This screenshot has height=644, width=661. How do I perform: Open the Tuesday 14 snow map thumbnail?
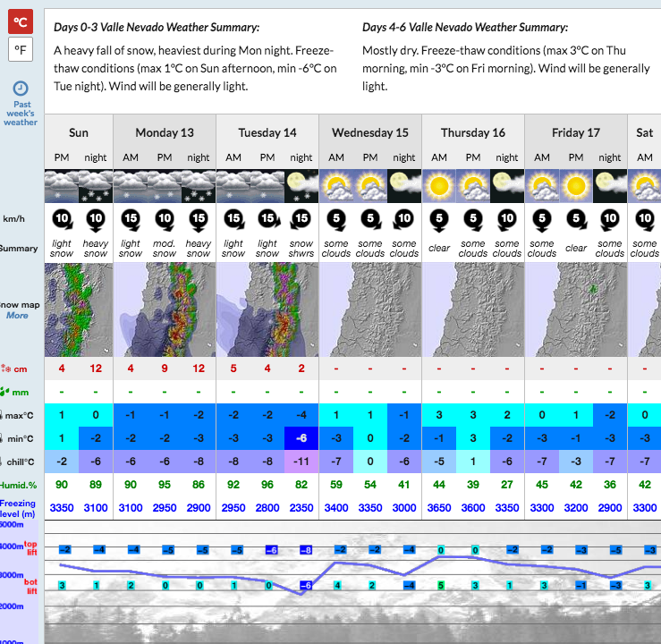pos(267,309)
